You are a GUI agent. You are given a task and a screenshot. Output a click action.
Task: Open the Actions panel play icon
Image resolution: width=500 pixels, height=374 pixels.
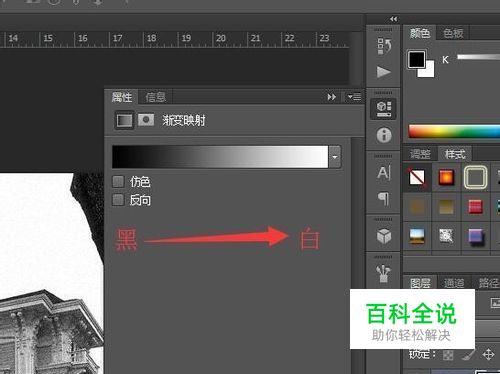[383, 72]
